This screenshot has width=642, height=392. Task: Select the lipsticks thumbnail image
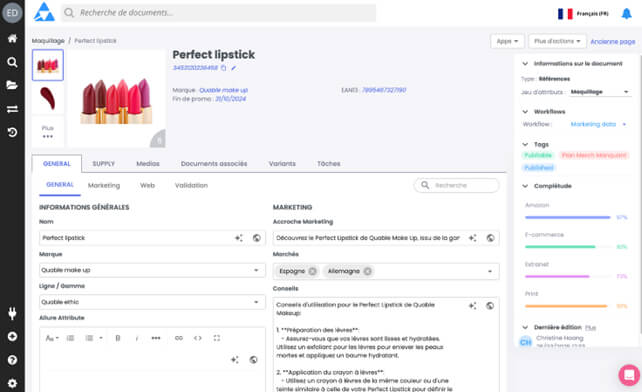[x=48, y=65]
